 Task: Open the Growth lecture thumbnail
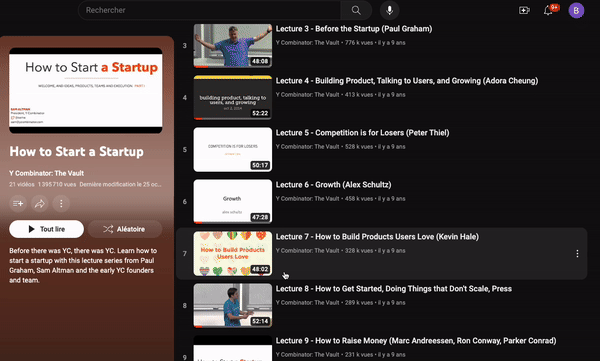(x=233, y=202)
